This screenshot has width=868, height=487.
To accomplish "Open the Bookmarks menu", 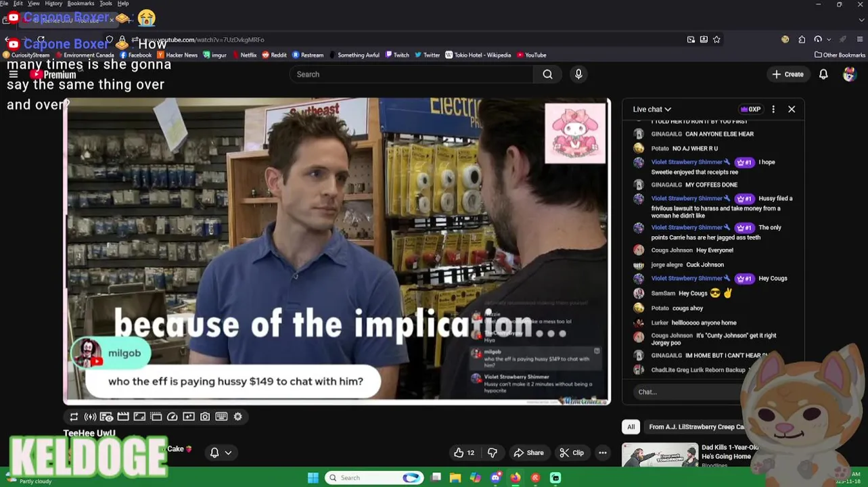I will 81,3.
